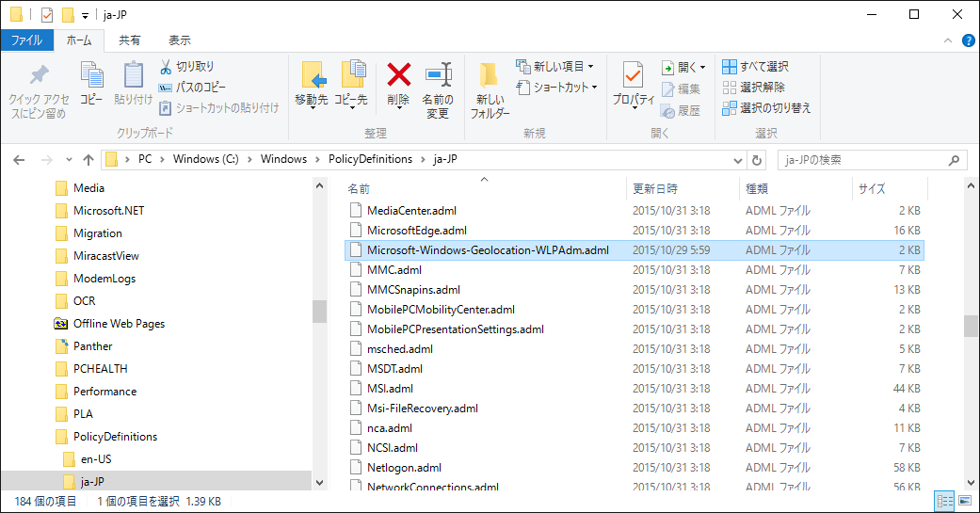
Task: Click Invert selection (選択の切り替え)
Action: [x=766, y=108]
